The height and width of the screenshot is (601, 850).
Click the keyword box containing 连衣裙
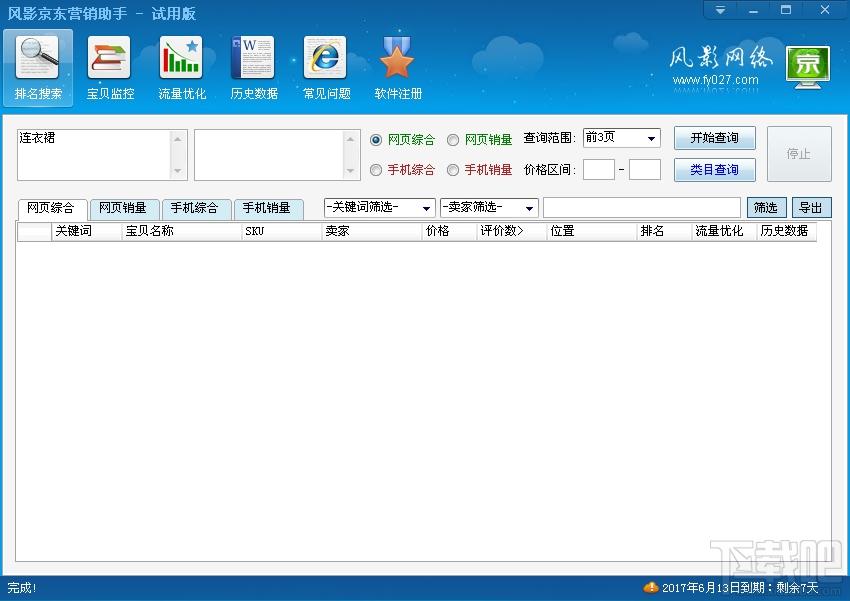[94, 155]
